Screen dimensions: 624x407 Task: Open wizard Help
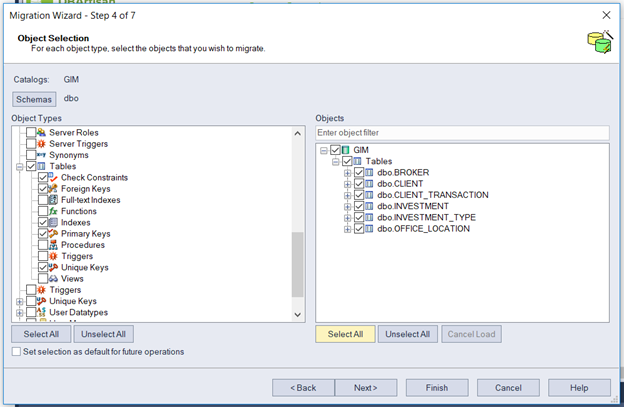pyautogui.click(x=579, y=388)
